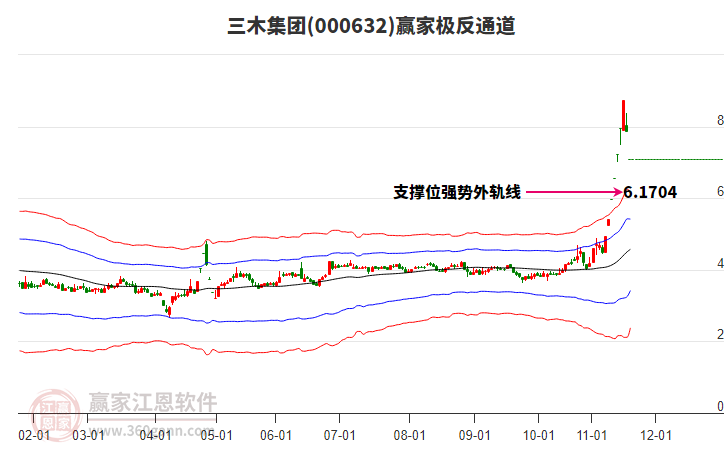Click the y-axis value 0

pyautogui.click(x=720, y=406)
